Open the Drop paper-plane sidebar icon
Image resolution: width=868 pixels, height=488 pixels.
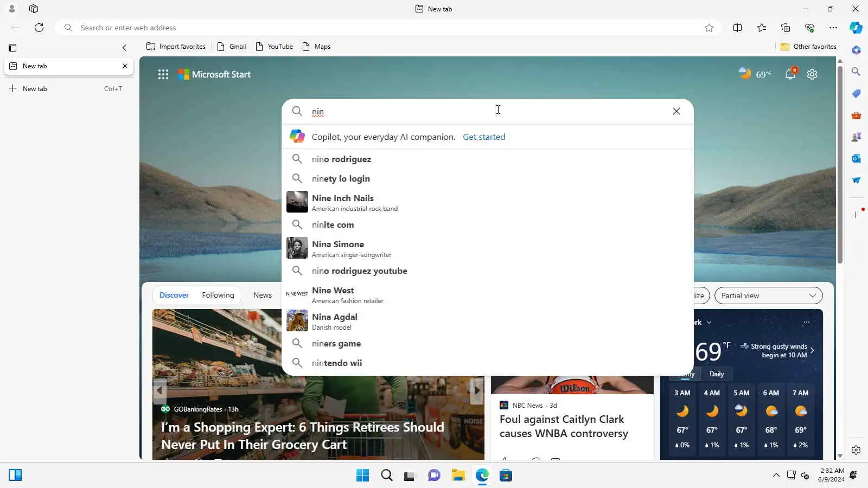[x=856, y=180]
